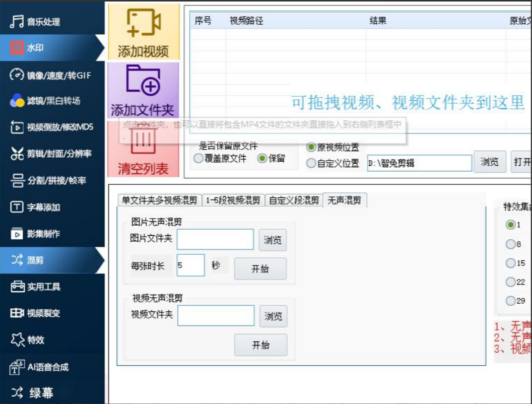Click the 每张时长 duration input field
This screenshot has height=404, width=532.
click(x=190, y=264)
